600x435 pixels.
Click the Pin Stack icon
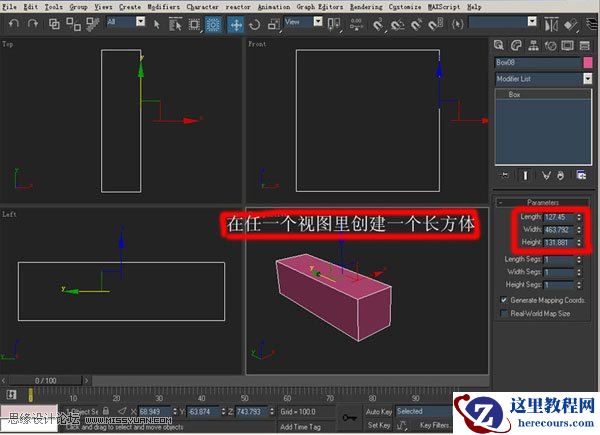point(505,175)
